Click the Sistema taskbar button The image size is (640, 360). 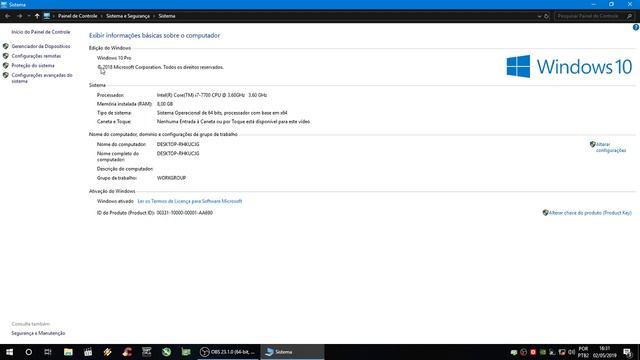coord(292,352)
